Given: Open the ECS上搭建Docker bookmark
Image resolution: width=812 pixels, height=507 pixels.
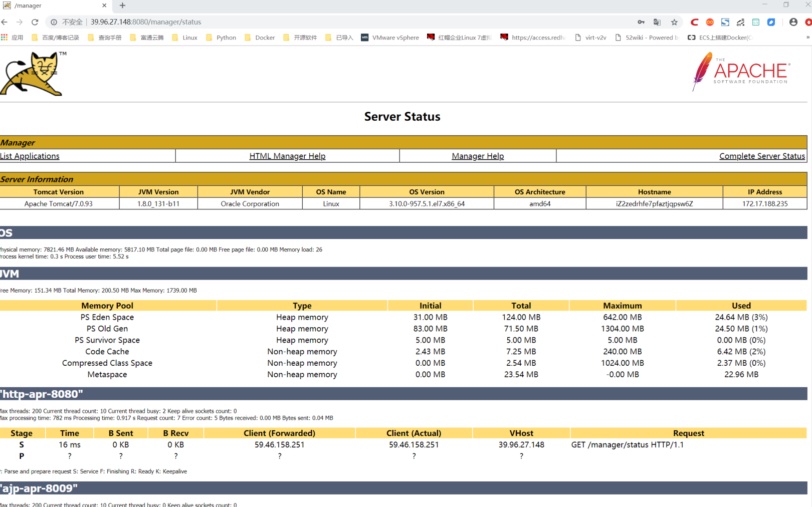Looking at the screenshot, I should 720,38.
